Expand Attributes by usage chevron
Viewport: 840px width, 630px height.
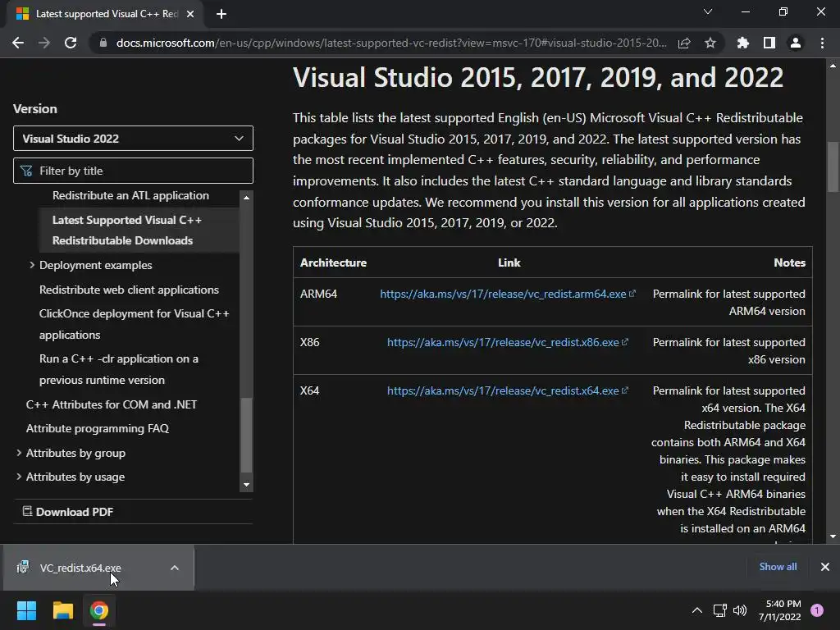(x=19, y=477)
